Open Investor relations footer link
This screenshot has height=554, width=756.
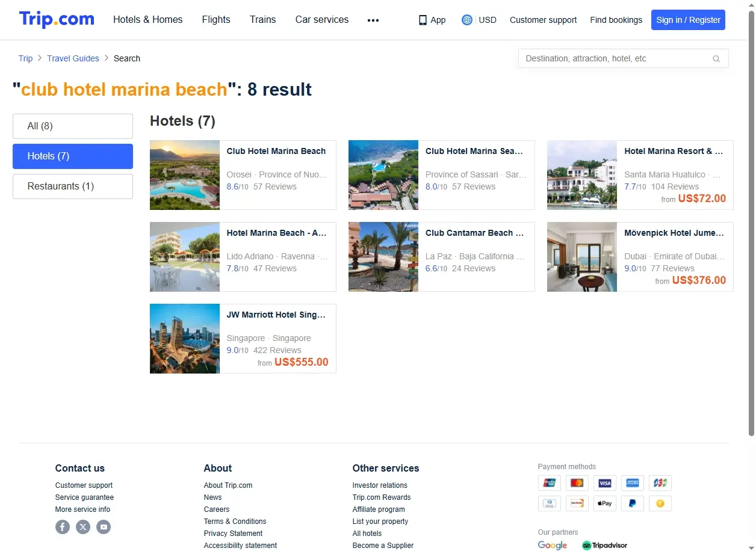[380, 485]
